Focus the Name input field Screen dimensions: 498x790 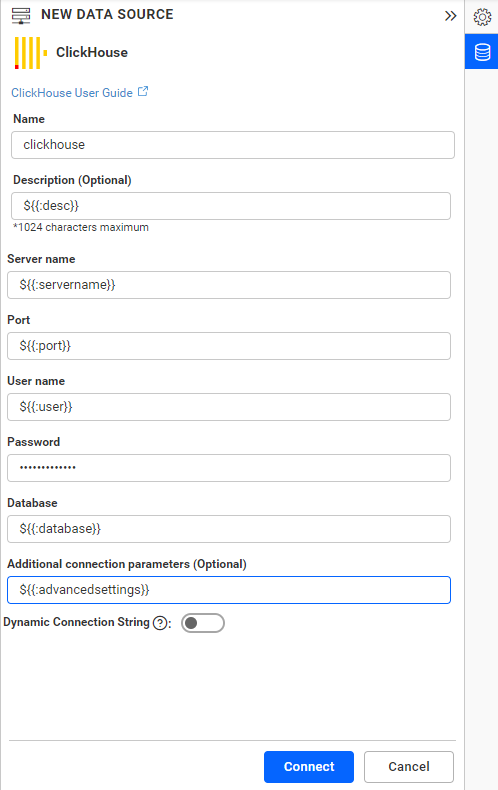pos(233,145)
